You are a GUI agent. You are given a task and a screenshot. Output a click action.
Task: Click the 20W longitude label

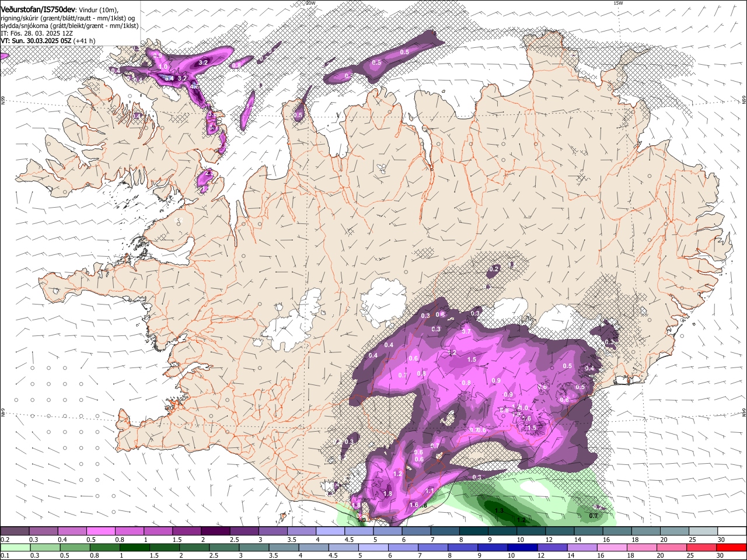tap(310, 3)
